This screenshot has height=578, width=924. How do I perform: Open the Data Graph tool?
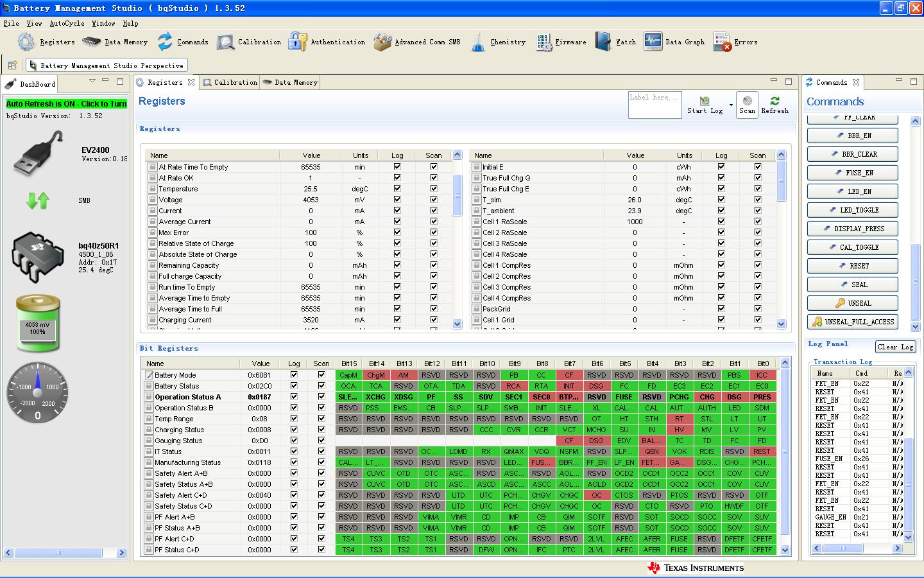pos(653,42)
